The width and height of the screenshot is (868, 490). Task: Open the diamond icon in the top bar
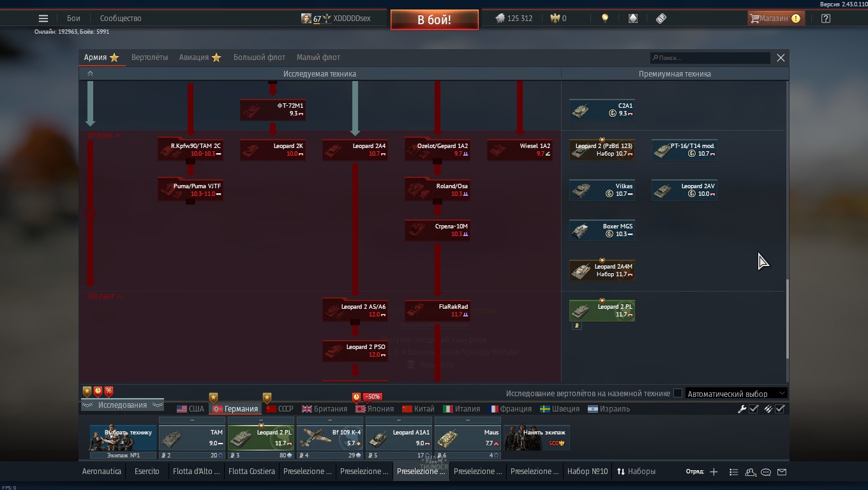pyautogui.click(x=633, y=19)
